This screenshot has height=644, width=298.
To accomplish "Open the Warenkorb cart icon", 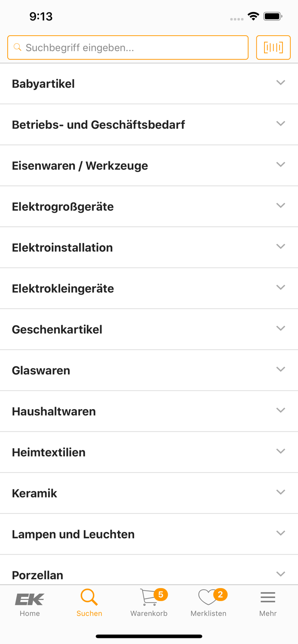I will pyautogui.click(x=147, y=598).
